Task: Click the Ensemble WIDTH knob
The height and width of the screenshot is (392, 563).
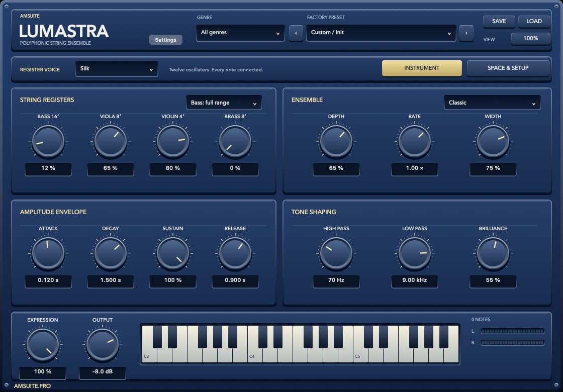Action: (493, 141)
